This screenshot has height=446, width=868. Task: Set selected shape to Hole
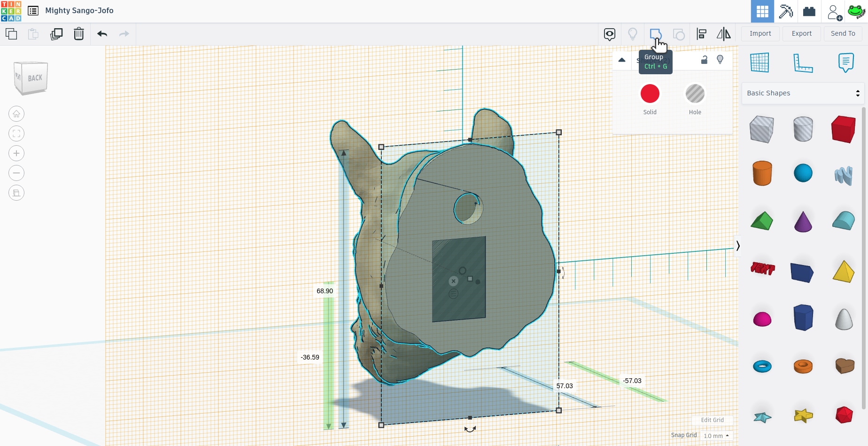(x=694, y=94)
